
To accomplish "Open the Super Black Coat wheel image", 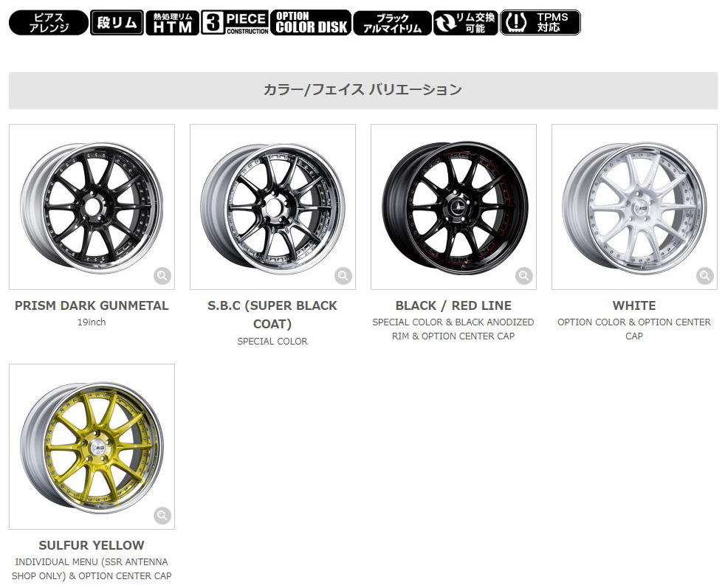I will click(x=272, y=207).
